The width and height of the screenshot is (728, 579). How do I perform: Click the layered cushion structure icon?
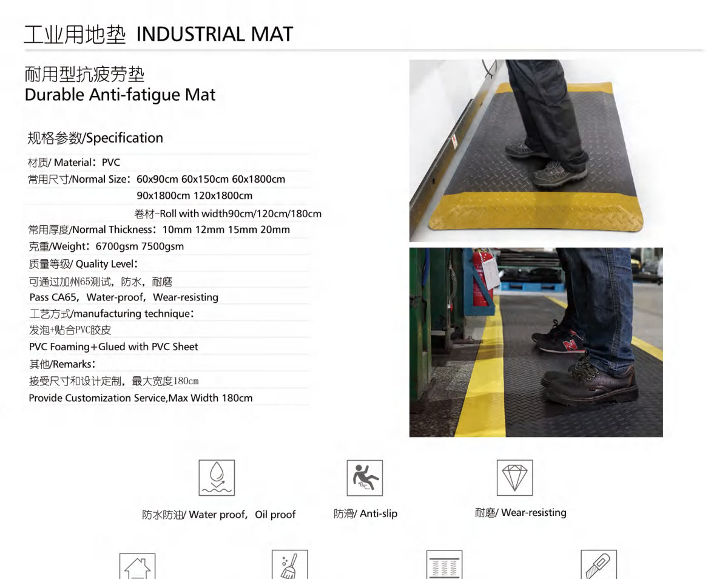444,564
